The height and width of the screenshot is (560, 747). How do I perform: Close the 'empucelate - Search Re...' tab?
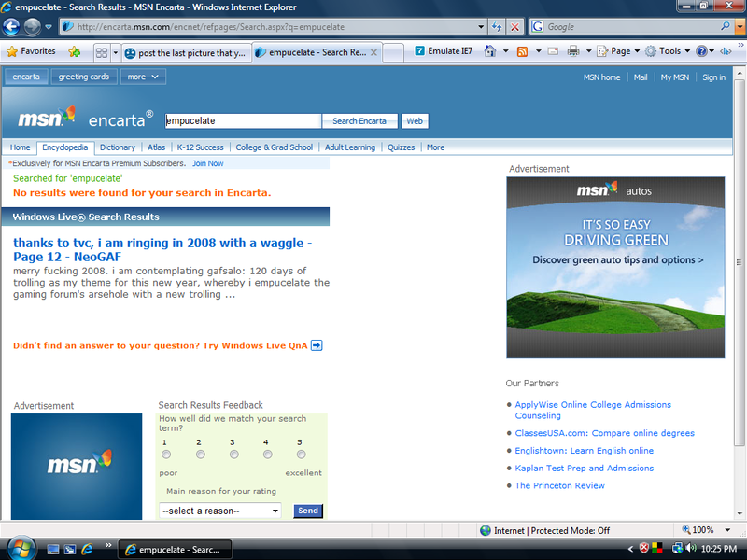pos(374,53)
